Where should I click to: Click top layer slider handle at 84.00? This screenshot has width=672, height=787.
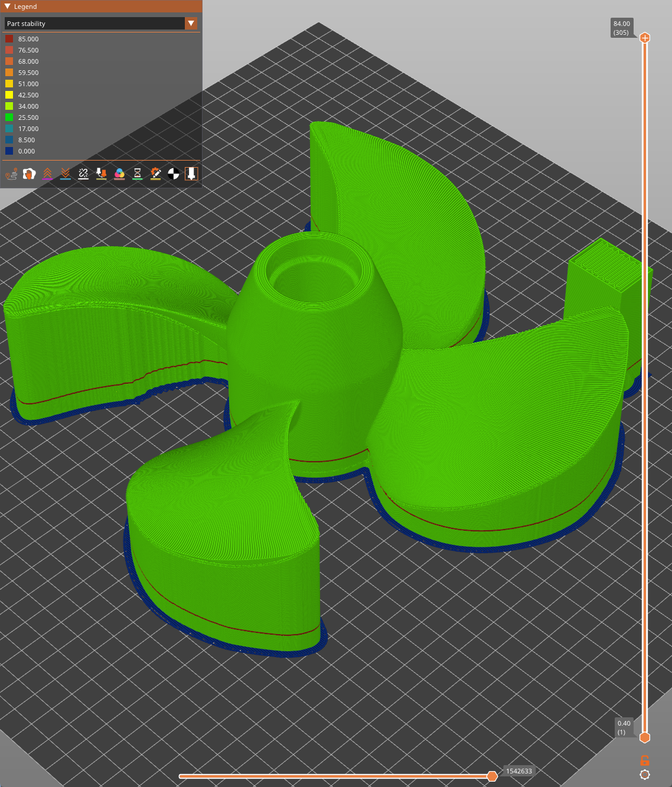point(645,38)
